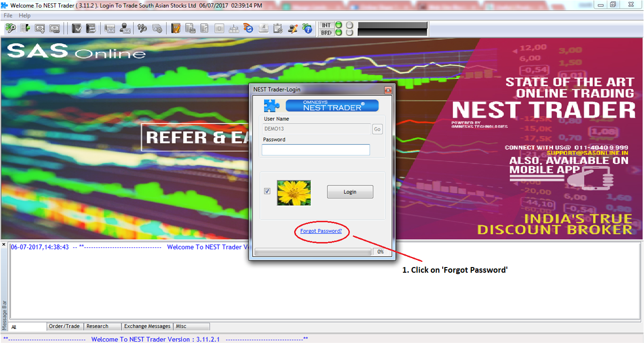Screen dimensions: 644x343
Task: Click the list document with picture icon
Action: pos(190,28)
